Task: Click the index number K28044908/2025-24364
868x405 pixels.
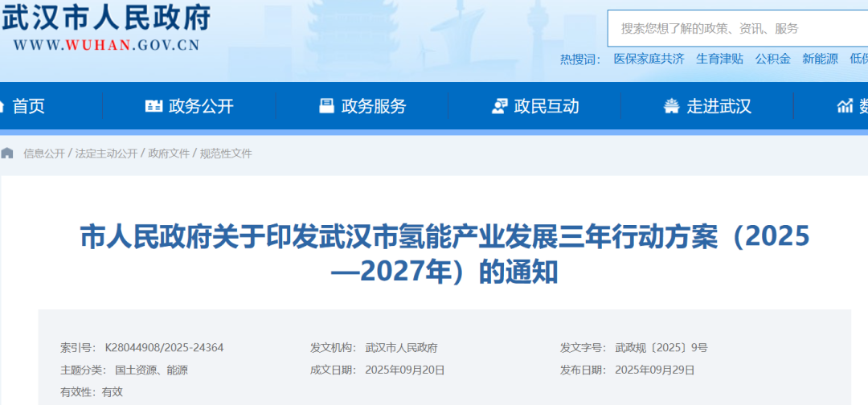Action: [164, 348]
